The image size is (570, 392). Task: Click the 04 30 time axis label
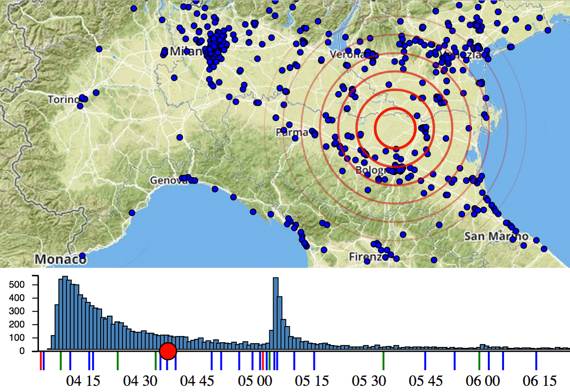coord(140,381)
